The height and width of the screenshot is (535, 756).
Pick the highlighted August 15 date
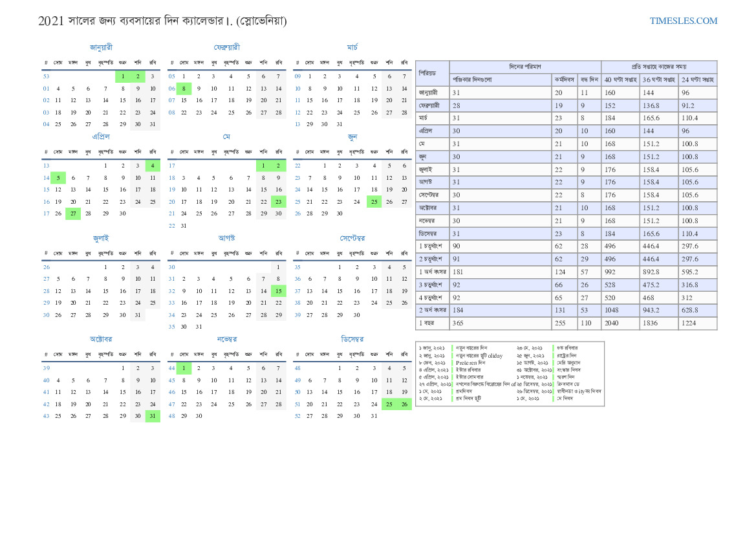(278, 291)
